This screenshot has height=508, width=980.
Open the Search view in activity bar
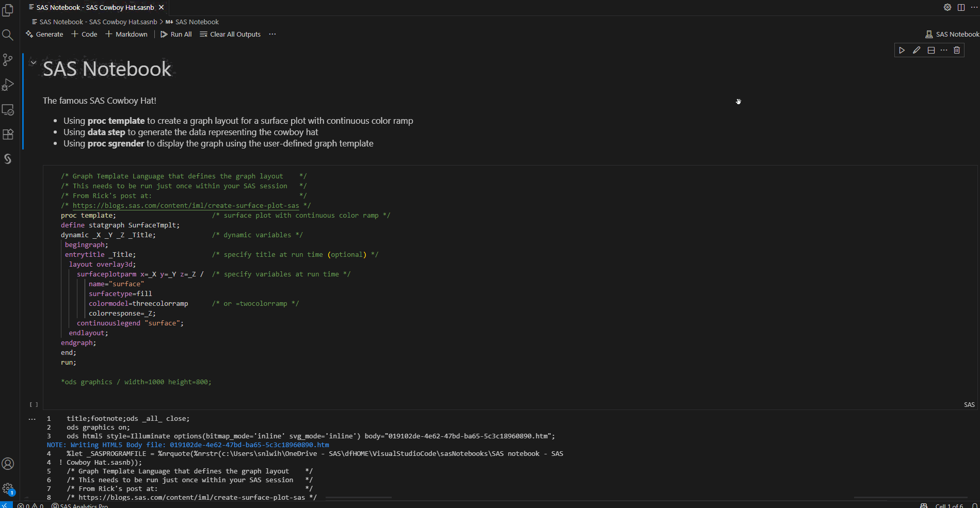click(x=8, y=35)
